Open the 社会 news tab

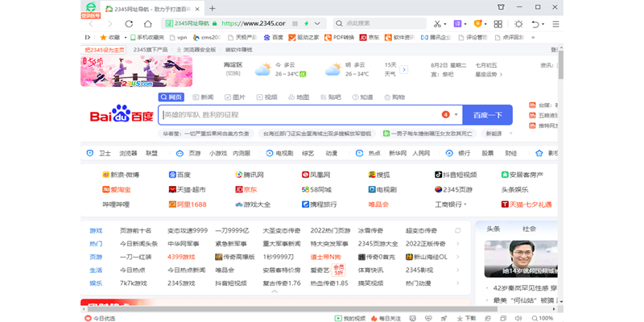tap(529, 229)
